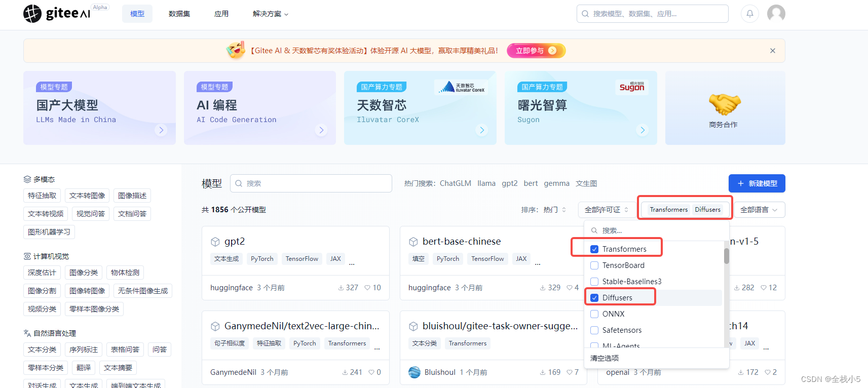This screenshot has width=868, height=388.
Task: Open the notifications bell
Action: (750, 14)
